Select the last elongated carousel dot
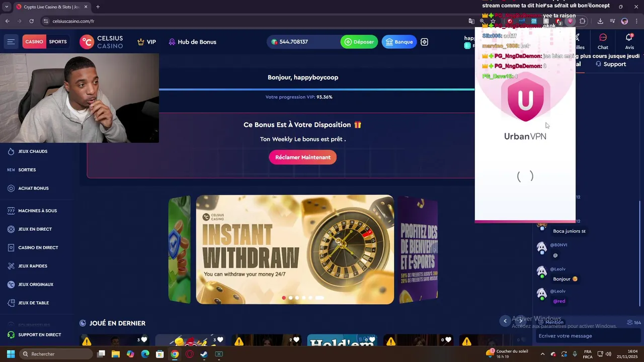Screen dimensions: 644x362 (319, 298)
